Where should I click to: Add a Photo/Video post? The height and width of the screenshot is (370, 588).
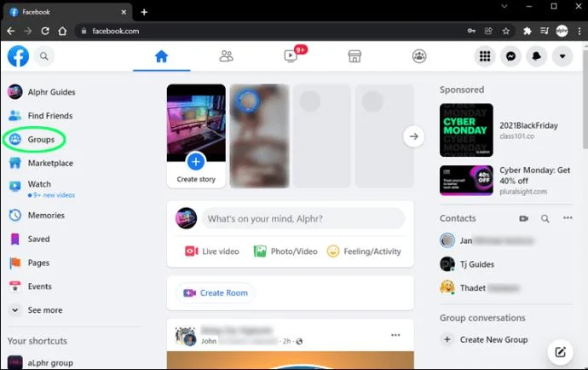click(x=285, y=251)
